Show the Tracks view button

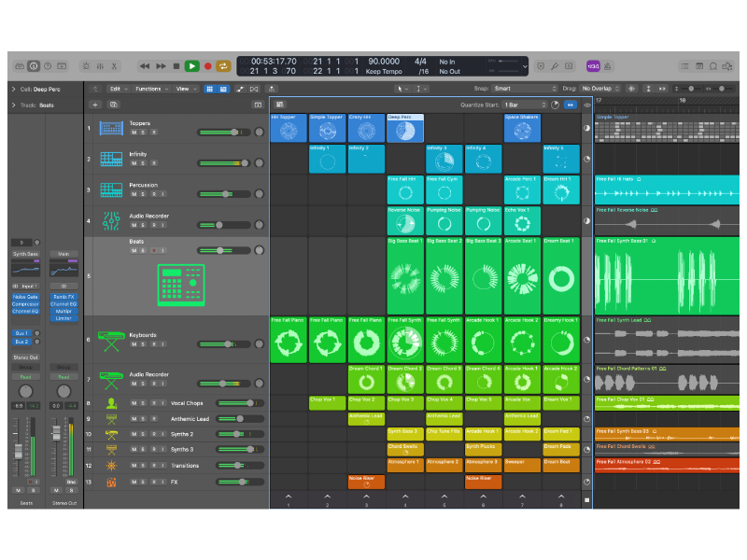[223, 89]
